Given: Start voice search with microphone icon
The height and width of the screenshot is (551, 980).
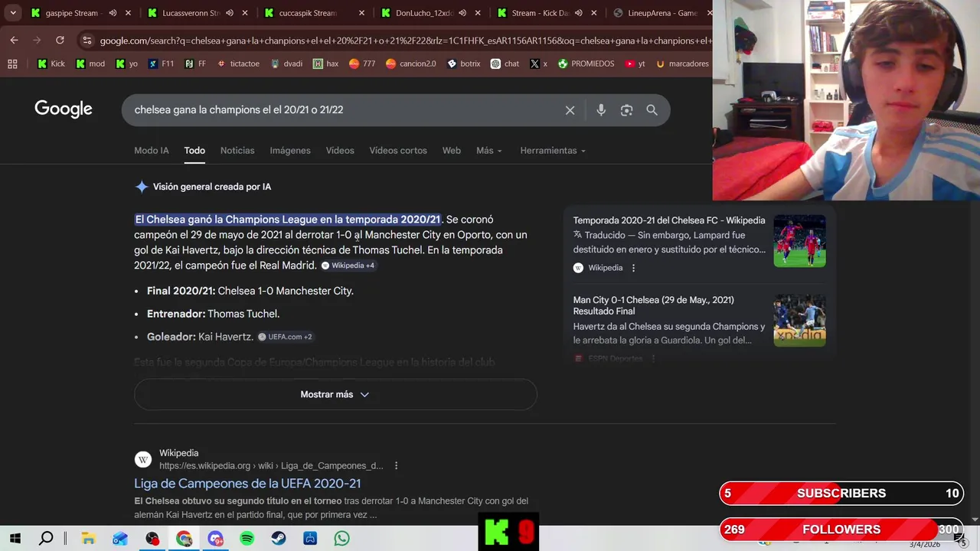Looking at the screenshot, I should (601, 110).
